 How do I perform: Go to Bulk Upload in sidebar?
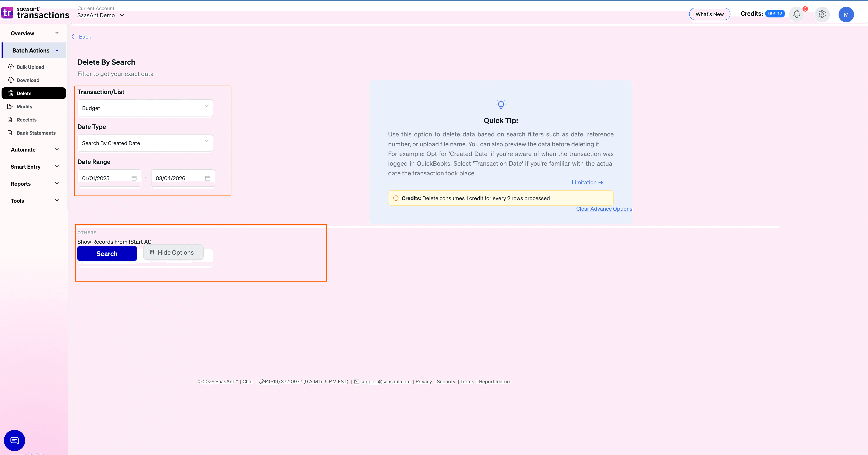pyautogui.click(x=30, y=67)
